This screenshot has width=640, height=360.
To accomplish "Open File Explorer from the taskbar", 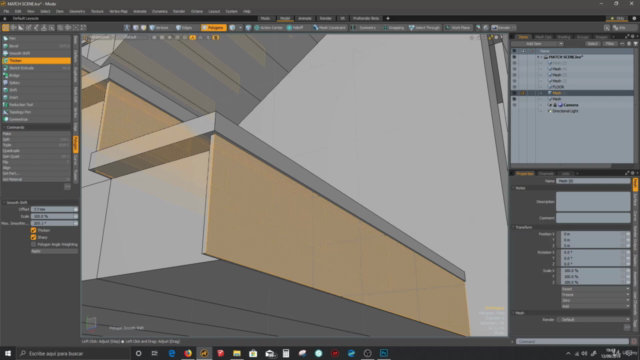I will coord(237,353).
